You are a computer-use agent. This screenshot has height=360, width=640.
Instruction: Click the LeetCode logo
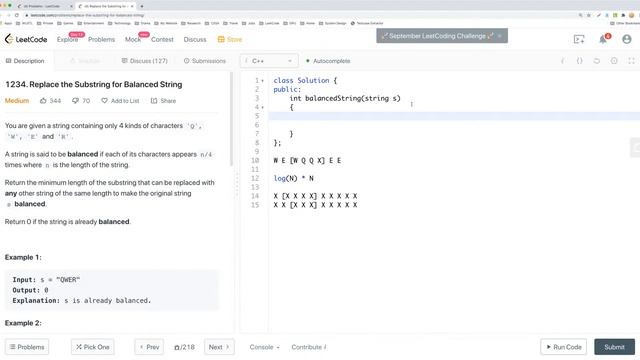[26, 39]
